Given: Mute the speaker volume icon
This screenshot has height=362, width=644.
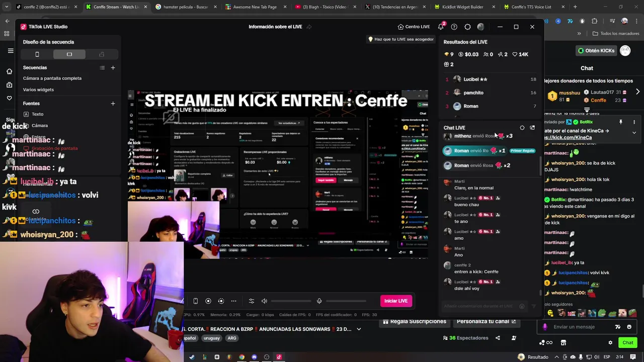Looking at the screenshot, I should 264,301.
